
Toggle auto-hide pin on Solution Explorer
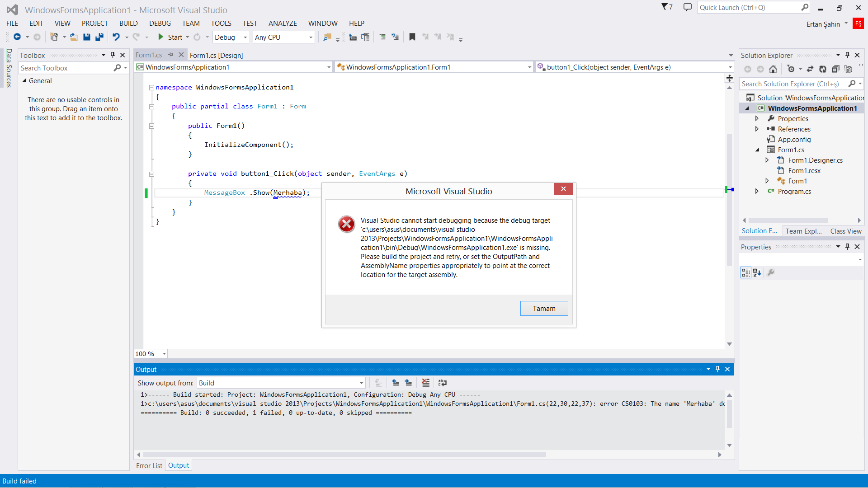pyautogui.click(x=848, y=55)
